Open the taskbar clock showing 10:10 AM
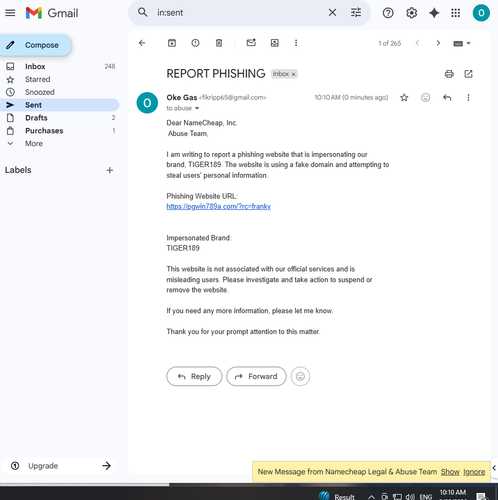498x500 pixels. pyautogui.click(x=453, y=494)
